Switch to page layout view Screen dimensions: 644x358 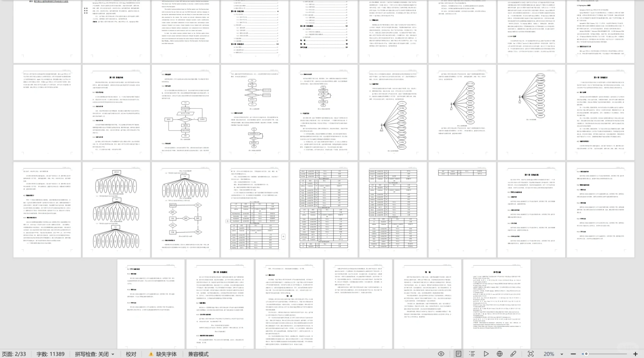[x=458, y=354]
